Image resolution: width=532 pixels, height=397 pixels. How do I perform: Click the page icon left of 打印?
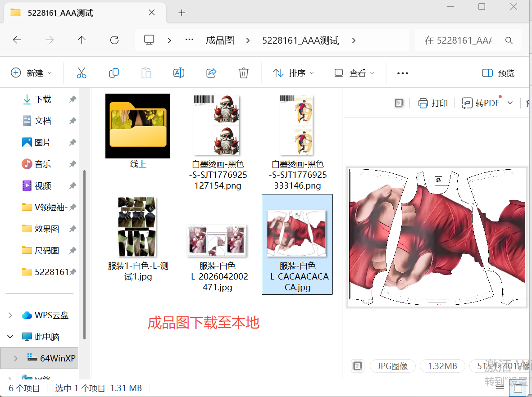[x=399, y=103]
